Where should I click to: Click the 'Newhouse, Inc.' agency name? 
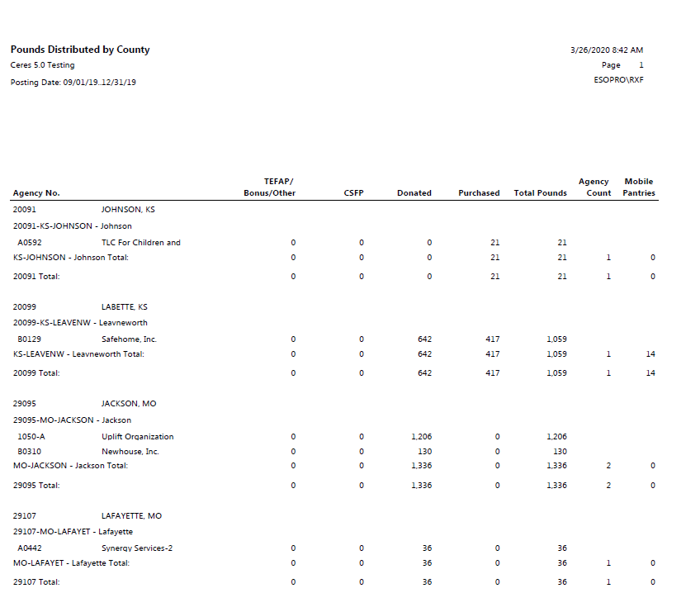[130, 452]
